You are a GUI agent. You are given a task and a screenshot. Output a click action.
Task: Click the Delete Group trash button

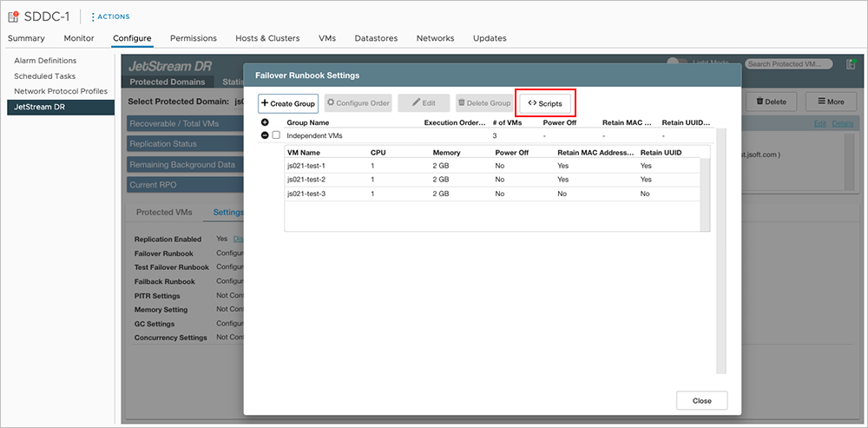coord(483,103)
